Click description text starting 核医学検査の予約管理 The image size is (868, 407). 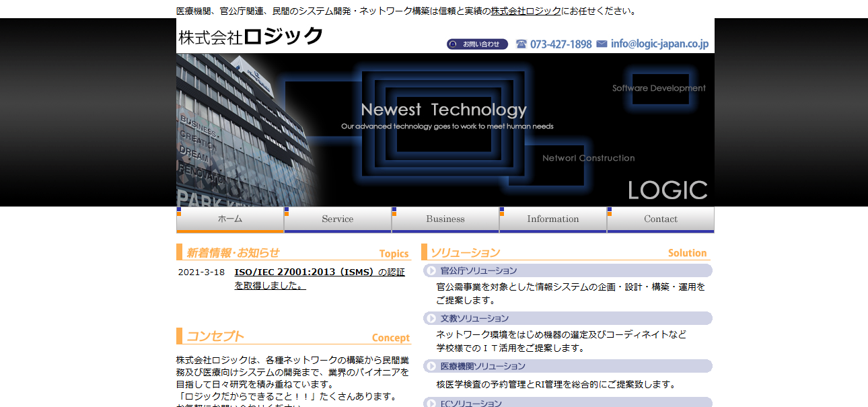[x=556, y=385]
